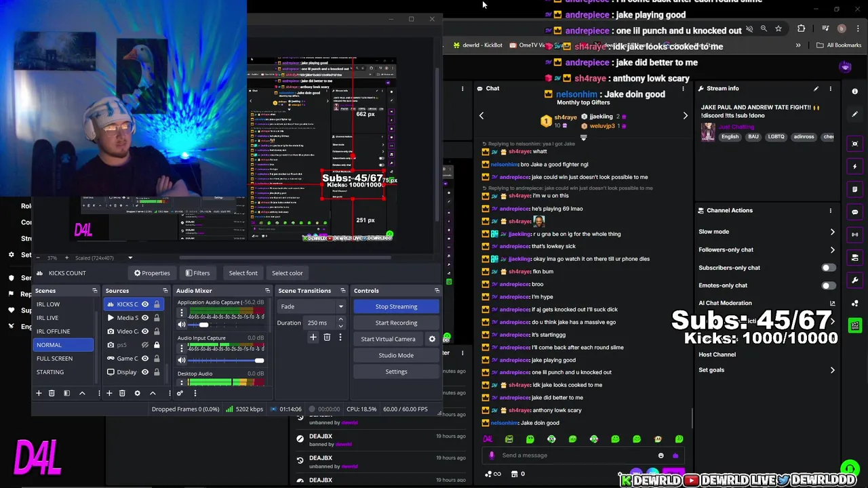This screenshot has width=868, height=488.
Task: Show the hidden ps5 source
Action: coord(145,345)
